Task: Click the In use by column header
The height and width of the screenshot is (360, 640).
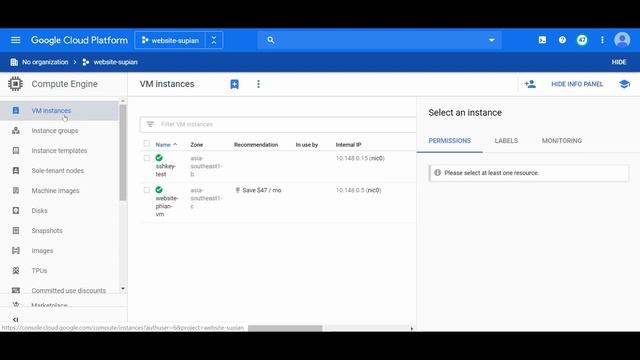Action: click(x=307, y=144)
